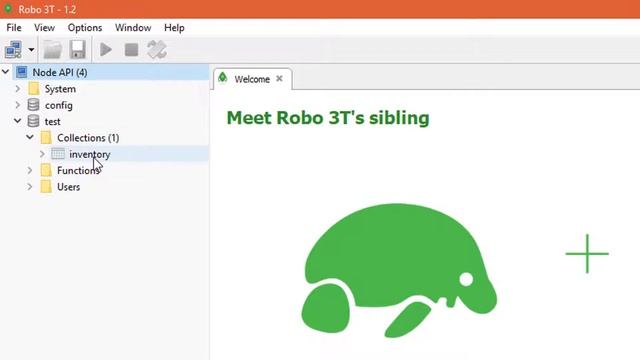Expand the Functions folder
Image resolution: width=640 pixels, height=360 pixels.
[30, 170]
